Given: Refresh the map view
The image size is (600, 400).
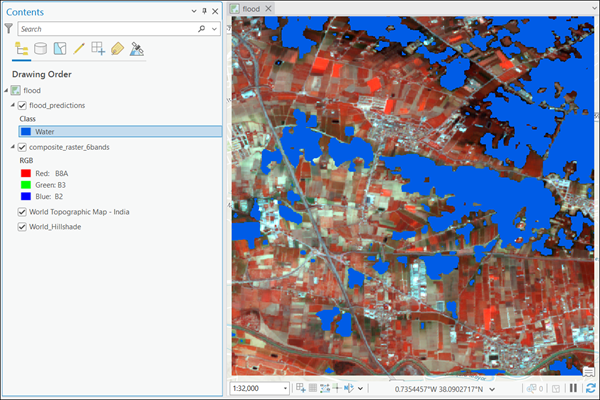Looking at the screenshot, I should (590, 388).
